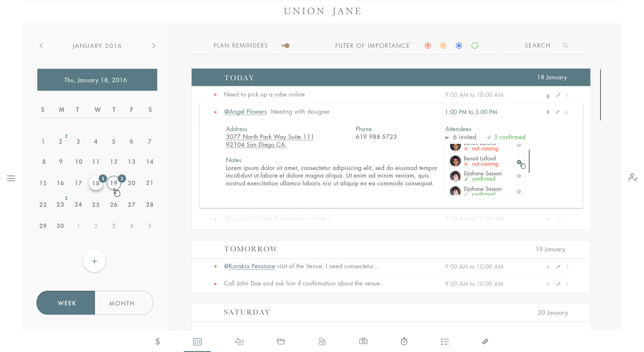Filter by green importance

pos(475,45)
